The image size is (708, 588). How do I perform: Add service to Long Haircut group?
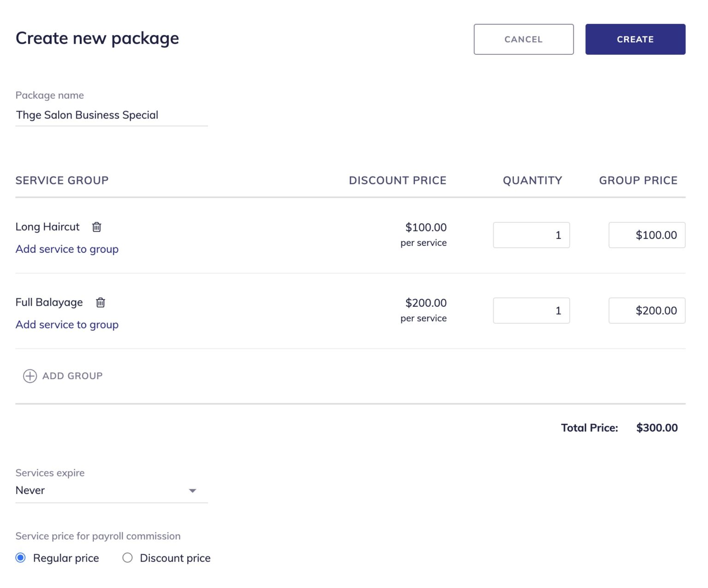coord(67,249)
